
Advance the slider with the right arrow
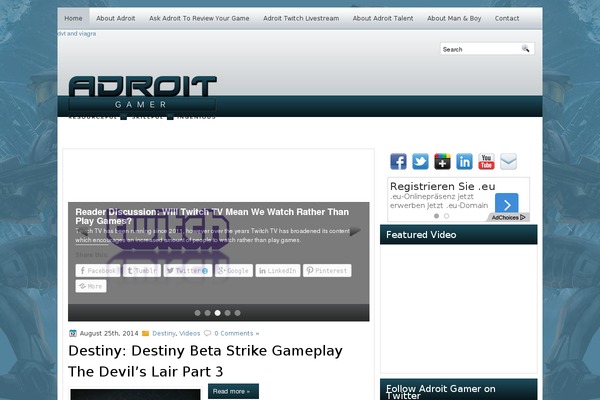coord(355,231)
